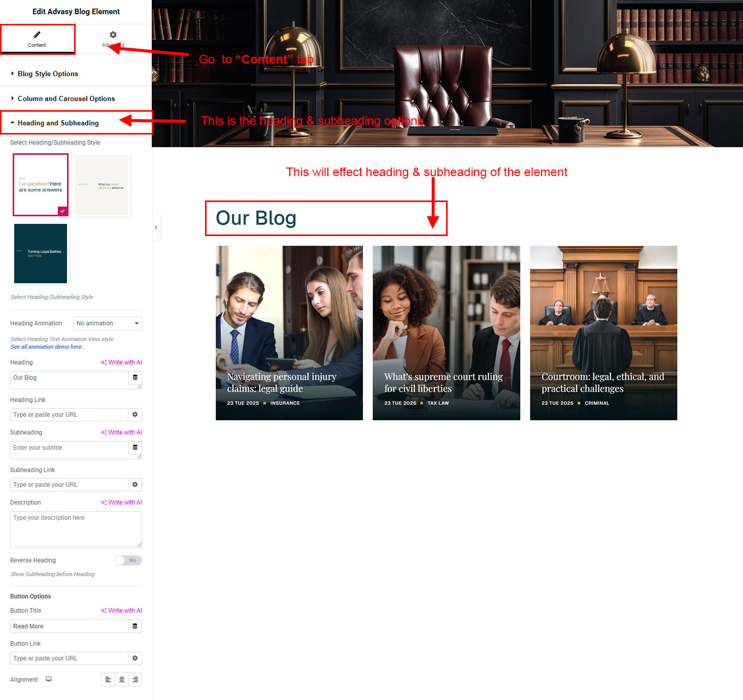Expand Column and Carousel Options section

point(66,99)
